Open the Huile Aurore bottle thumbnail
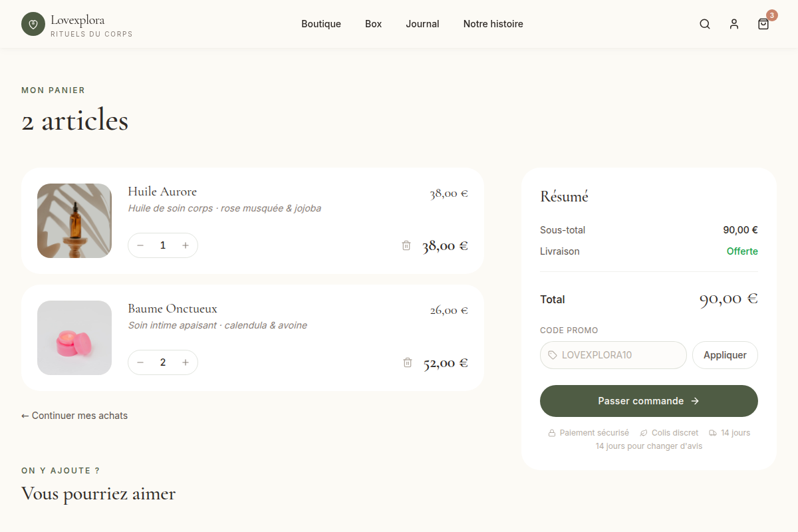 tap(74, 221)
